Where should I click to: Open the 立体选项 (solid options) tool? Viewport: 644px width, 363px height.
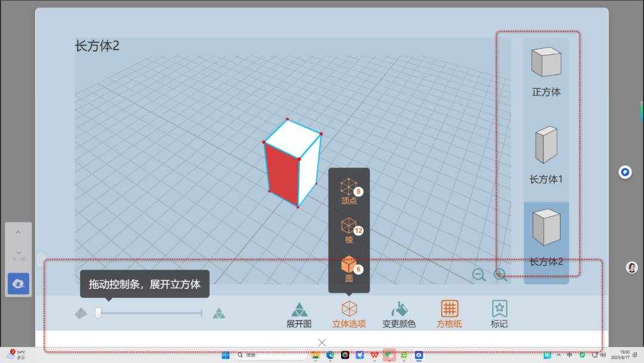pos(349,313)
